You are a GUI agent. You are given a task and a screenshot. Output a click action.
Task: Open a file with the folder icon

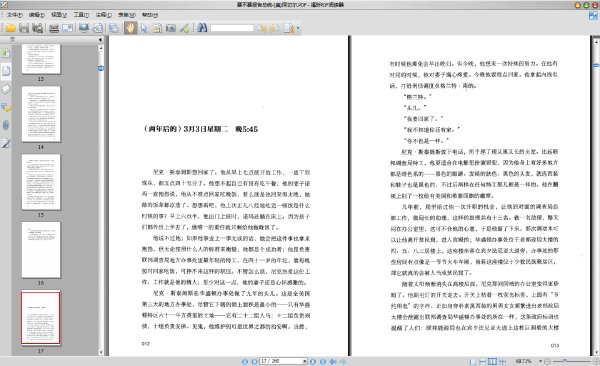coord(10,28)
